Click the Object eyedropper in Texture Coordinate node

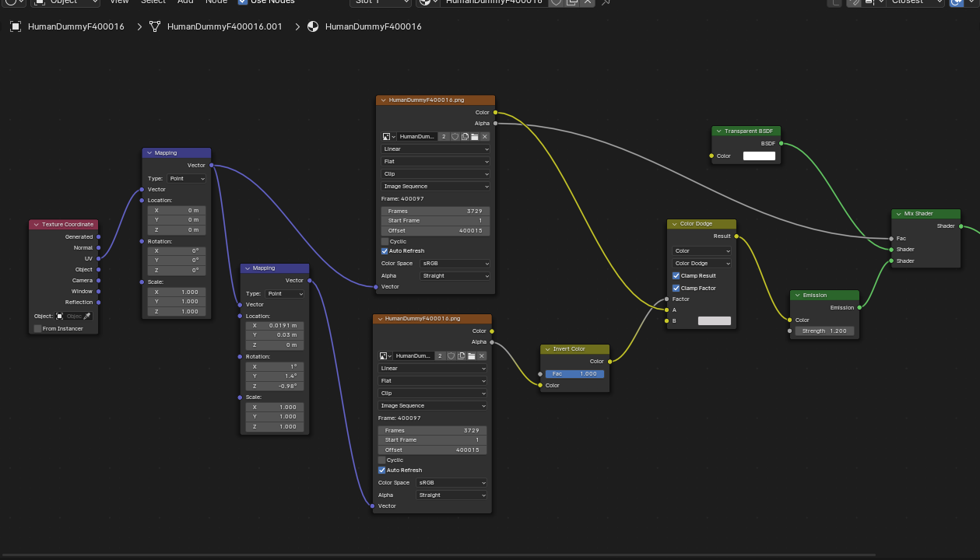87,317
